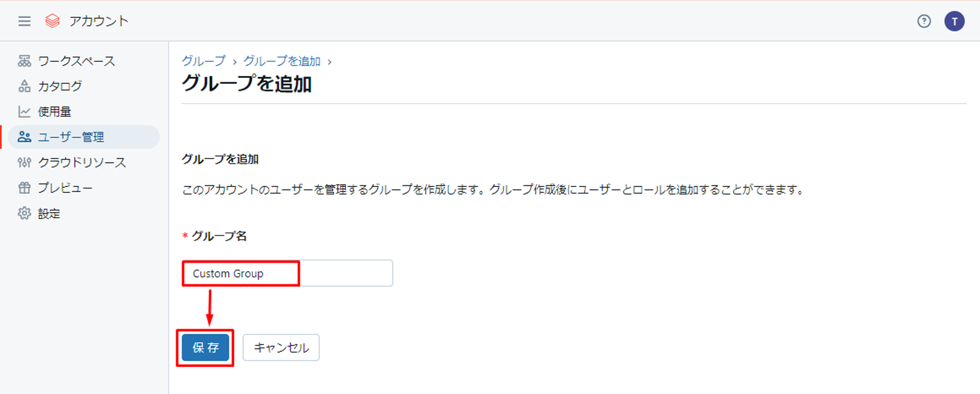The image size is (980, 394).
Task: Click the グループを追加 breadcrumb link
Action: click(x=282, y=61)
